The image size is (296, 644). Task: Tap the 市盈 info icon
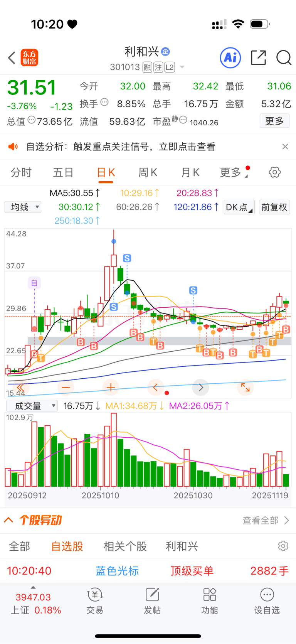pos(183,120)
